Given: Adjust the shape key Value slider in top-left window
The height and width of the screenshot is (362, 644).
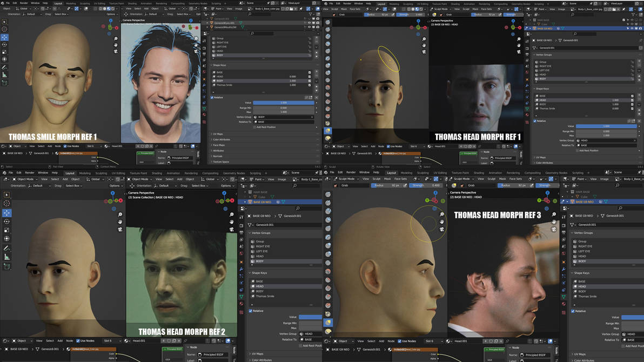Looking at the screenshot, I should tap(284, 103).
